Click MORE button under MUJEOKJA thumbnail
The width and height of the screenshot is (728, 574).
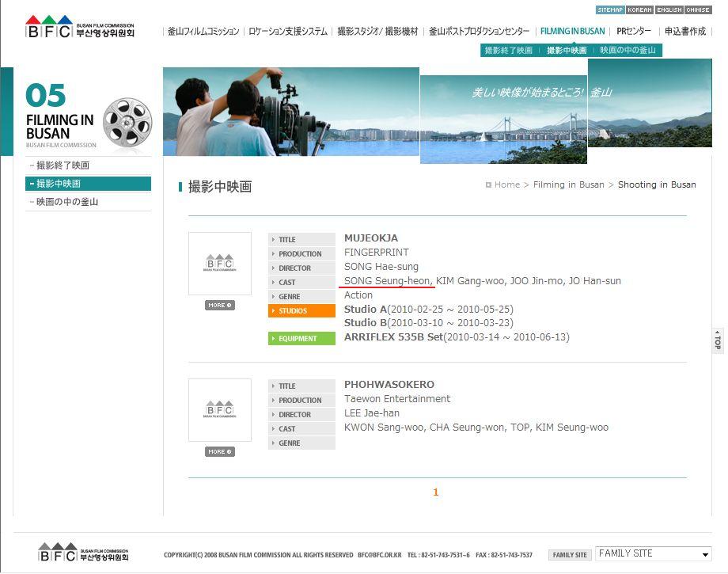220,305
